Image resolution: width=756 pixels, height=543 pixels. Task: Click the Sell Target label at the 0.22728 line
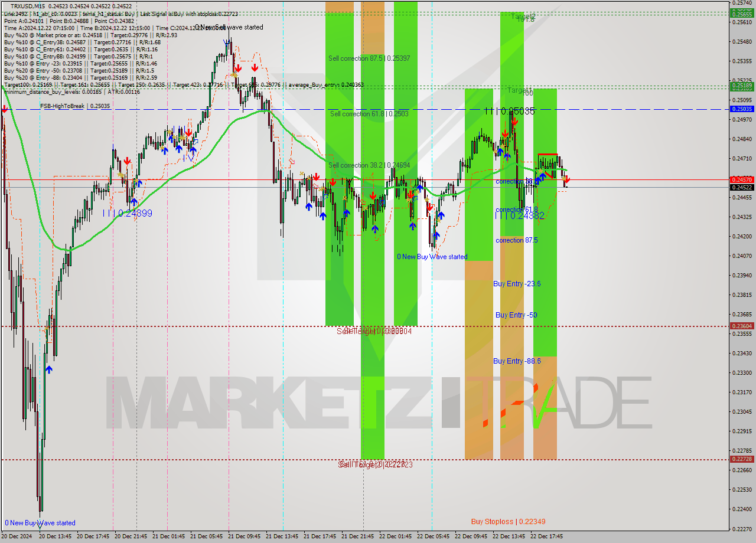click(x=375, y=465)
